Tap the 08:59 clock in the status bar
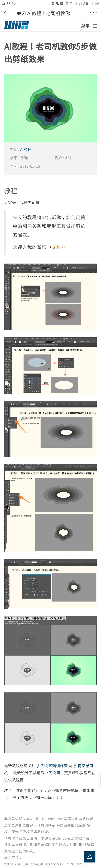The width and height of the screenshot is (101, 868). click(94, 3)
